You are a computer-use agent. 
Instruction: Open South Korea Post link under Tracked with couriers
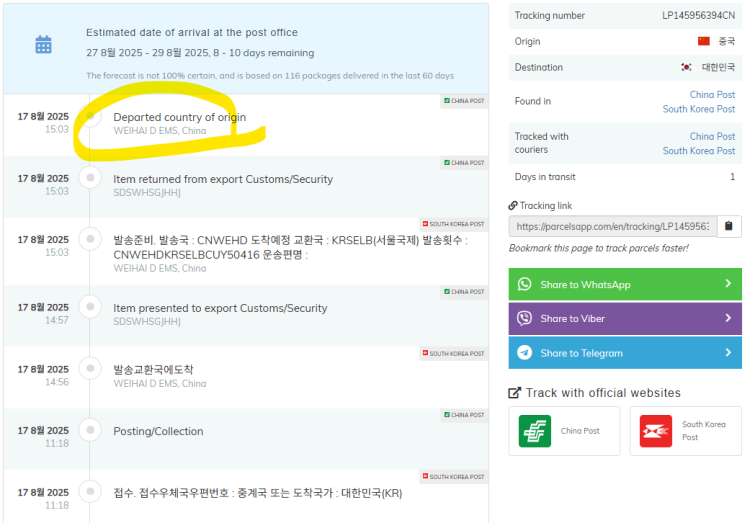point(699,151)
